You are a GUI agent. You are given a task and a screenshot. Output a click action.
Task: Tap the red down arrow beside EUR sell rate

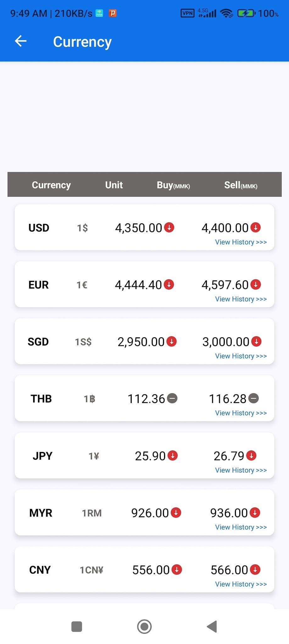(256, 285)
